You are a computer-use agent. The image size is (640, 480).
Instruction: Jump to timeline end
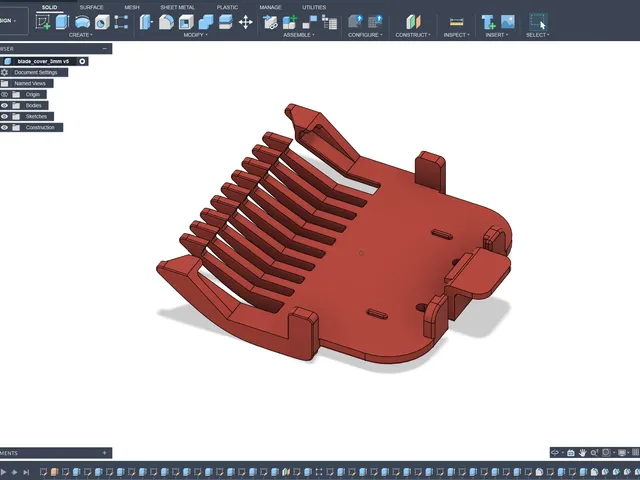tap(26, 472)
